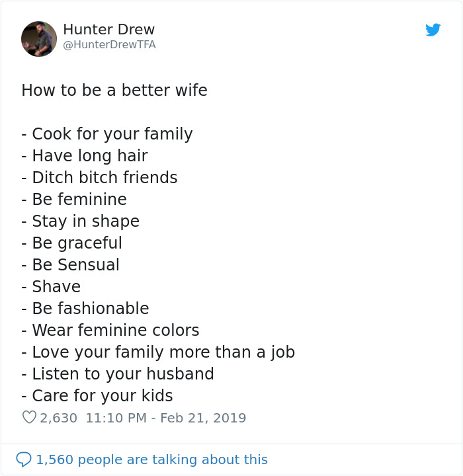Like the tweet with the heart icon
The image size is (463, 476).
coord(29,418)
